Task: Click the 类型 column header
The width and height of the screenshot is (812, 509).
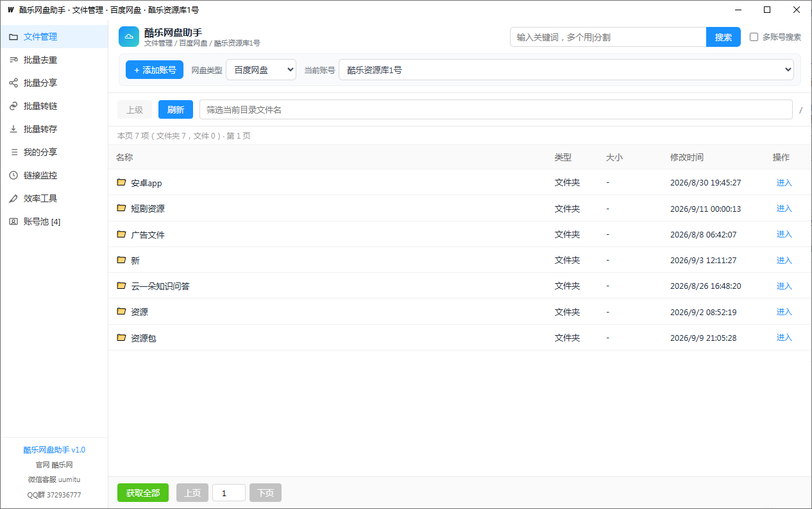Action: pyautogui.click(x=563, y=157)
